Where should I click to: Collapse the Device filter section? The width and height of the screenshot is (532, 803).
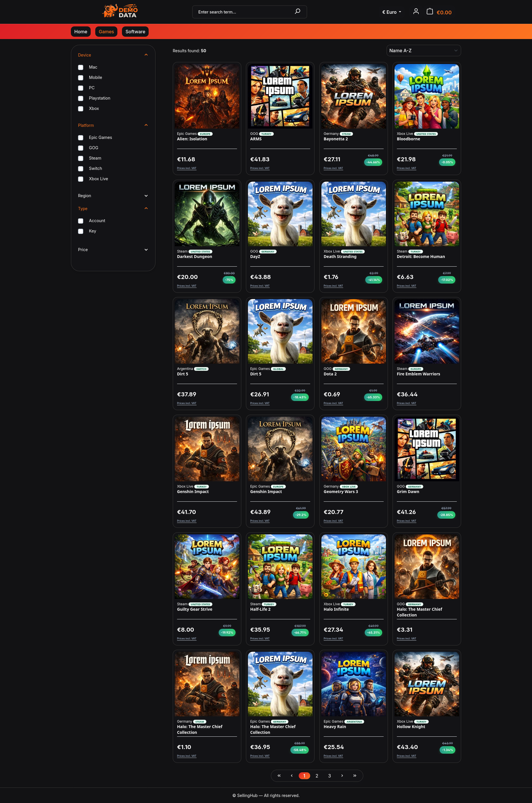tap(113, 55)
